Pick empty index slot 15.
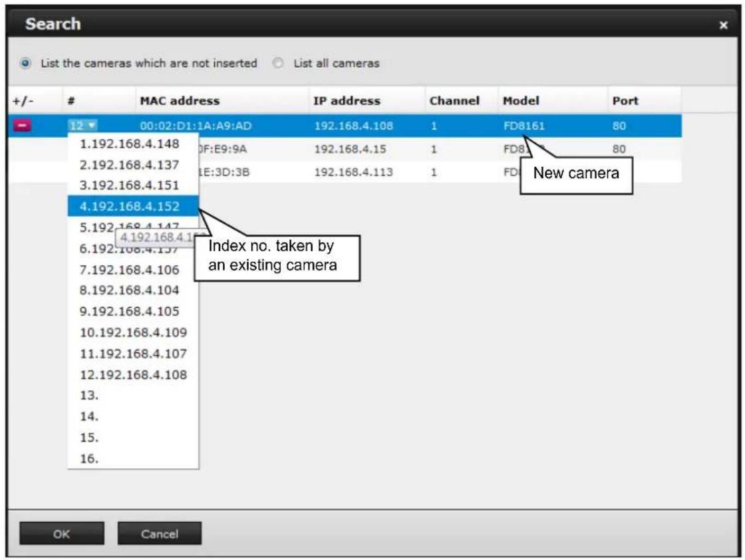 (133, 438)
